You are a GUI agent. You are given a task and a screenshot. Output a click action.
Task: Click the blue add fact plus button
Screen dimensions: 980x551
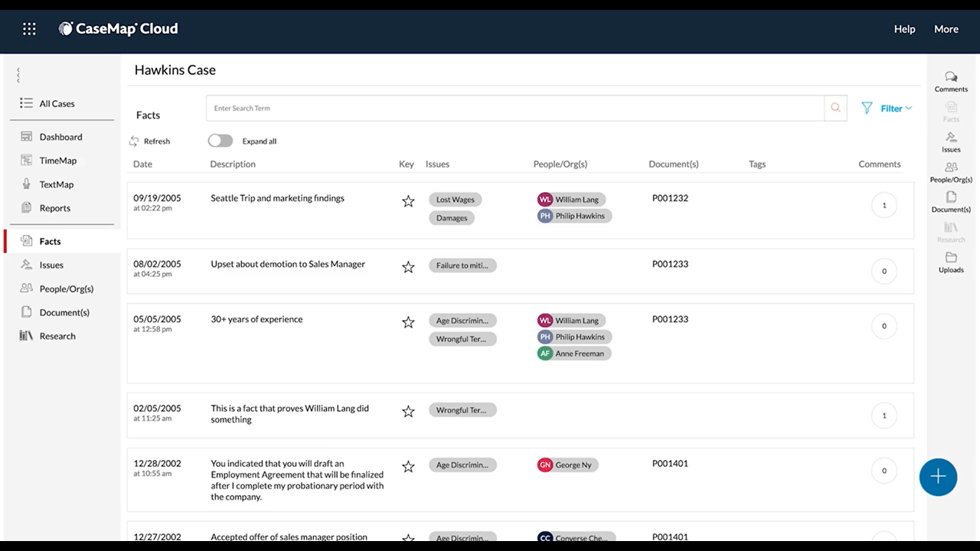coord(938,477)
